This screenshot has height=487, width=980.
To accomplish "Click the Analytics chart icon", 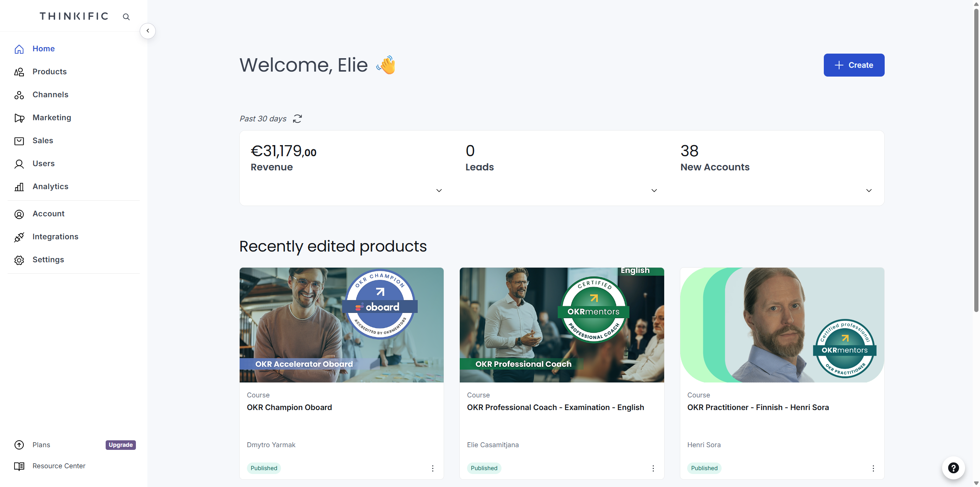I will pos(19,186).
